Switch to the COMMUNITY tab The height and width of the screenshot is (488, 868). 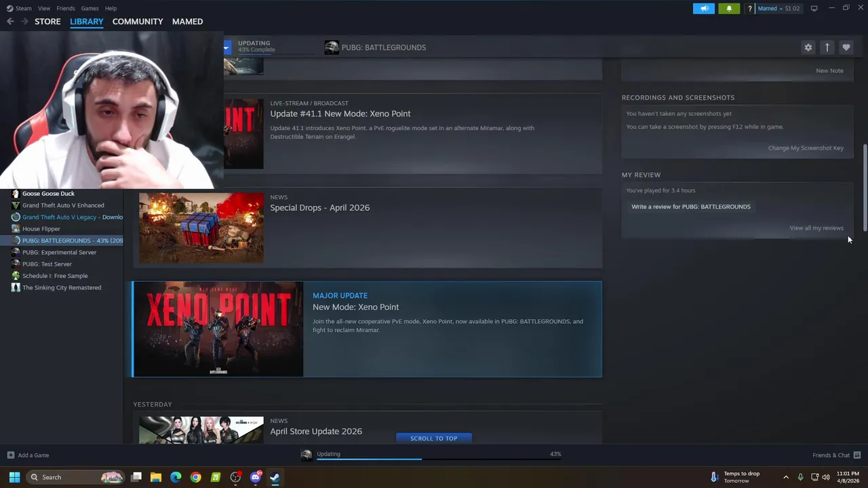tap(138, 22)
